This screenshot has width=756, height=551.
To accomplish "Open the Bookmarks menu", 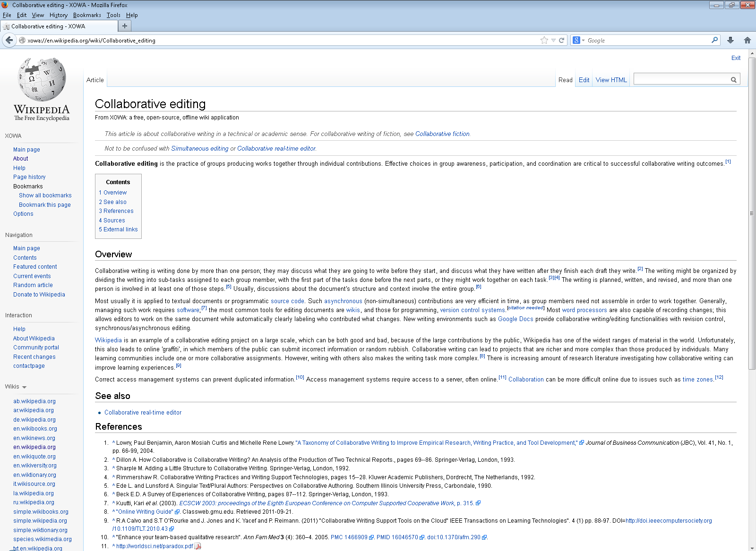I will (x=87, y=15).
